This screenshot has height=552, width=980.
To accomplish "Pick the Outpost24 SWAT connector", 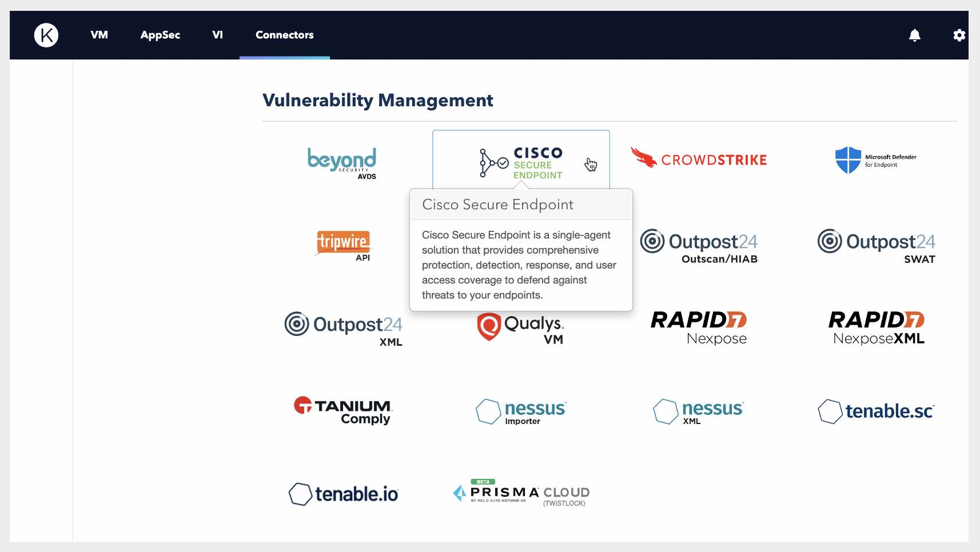I will (876, 246).
